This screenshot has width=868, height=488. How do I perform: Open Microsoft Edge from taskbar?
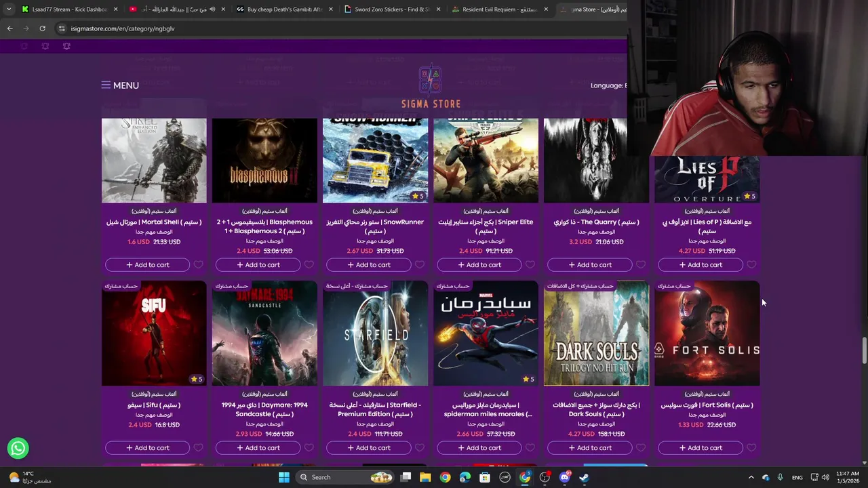tap(465, 477)
